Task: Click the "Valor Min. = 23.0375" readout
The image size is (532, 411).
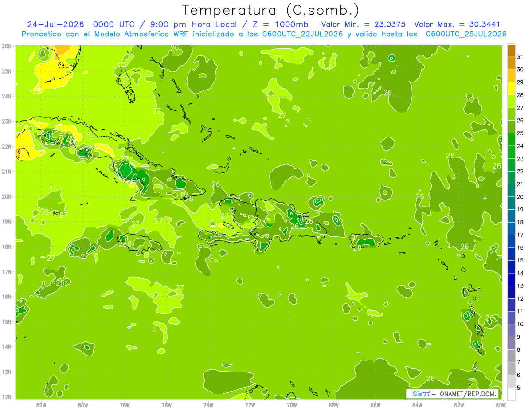Action: [x=363, y=24]
